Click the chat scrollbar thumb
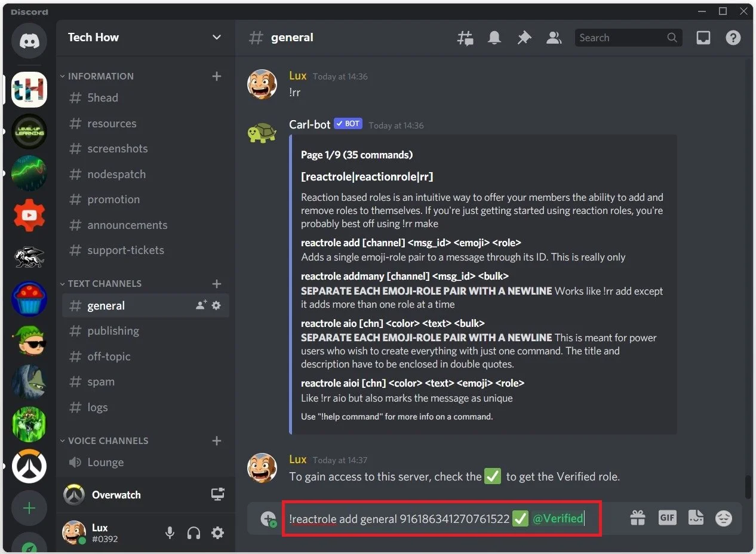Viewport: 756px width, 554px height. coord(748,488)
